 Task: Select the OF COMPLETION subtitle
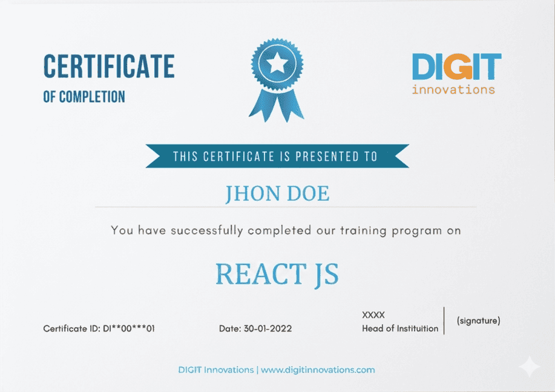point(84,97)
